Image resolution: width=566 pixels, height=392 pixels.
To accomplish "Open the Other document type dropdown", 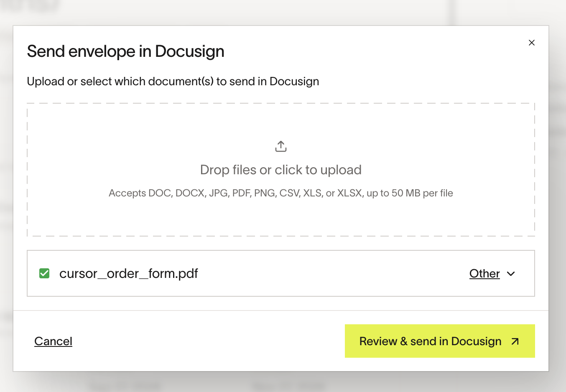I will point(492,273).
